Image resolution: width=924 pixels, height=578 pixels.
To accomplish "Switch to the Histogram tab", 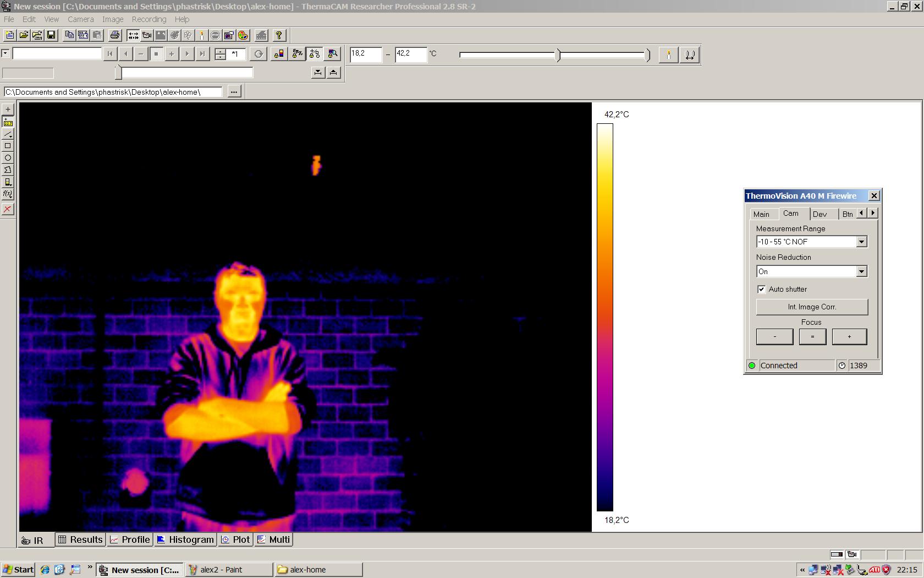I will tap(186, 539).
